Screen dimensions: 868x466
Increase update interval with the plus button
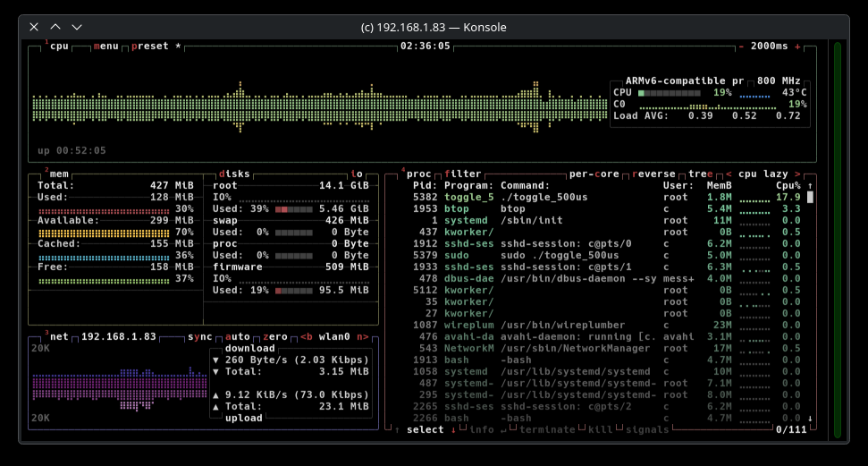click(796, 47)
